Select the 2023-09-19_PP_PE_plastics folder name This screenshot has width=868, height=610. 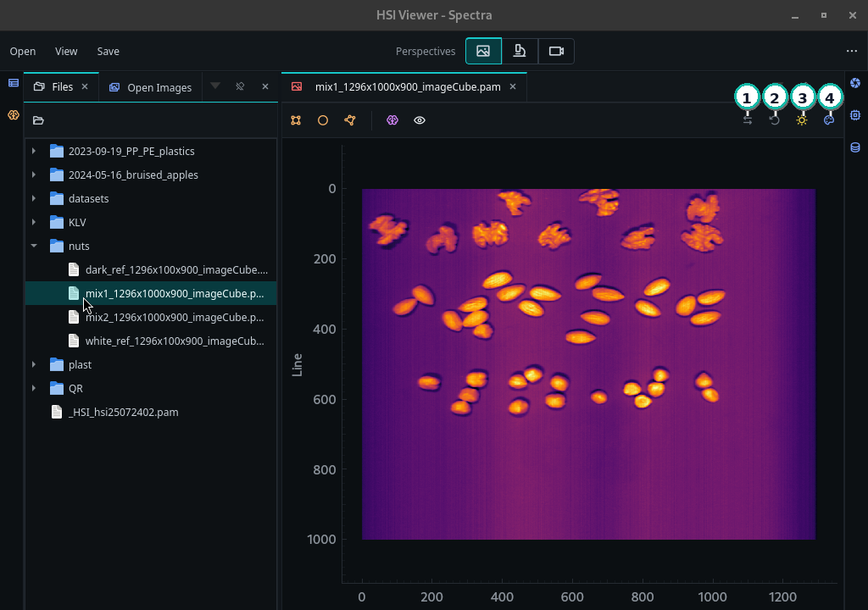click(x=131, y=151)
